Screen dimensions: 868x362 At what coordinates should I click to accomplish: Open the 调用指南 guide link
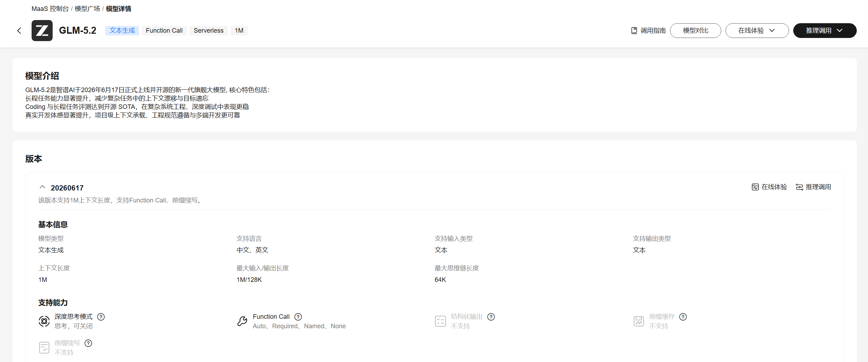pyautogui.click(x=648, y=31)
